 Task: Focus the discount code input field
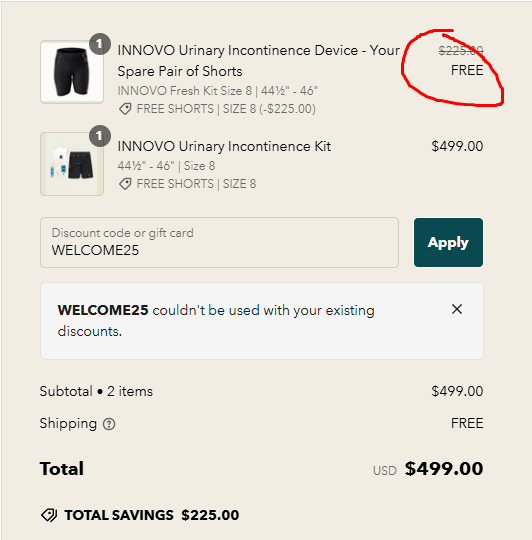pyautogui.click(x=219, y=242)
